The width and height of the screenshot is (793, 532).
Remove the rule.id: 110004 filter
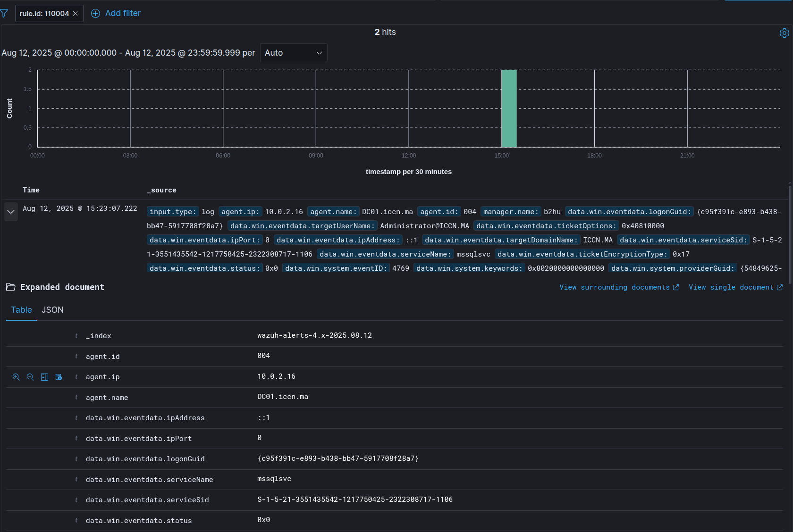click(x=76, y=14)
